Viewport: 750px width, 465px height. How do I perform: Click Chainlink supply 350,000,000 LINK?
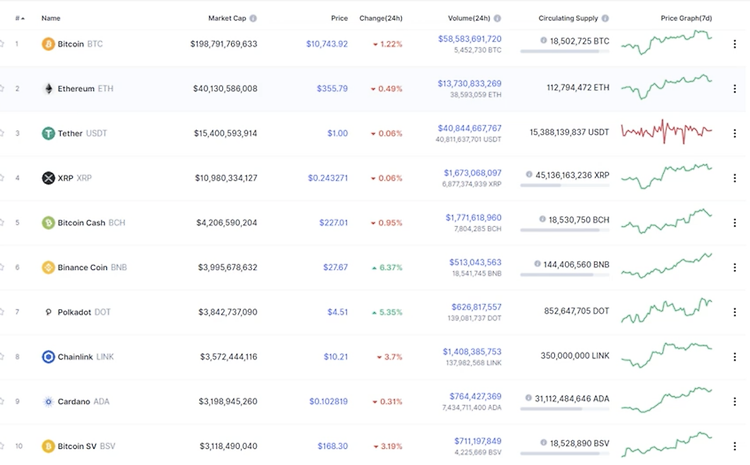575,356
